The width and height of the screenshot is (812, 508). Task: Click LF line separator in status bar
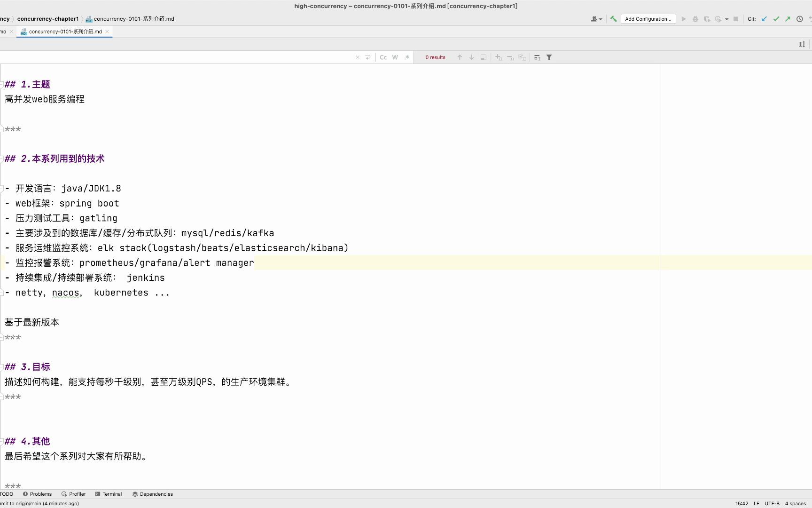[x=757, y=503]
